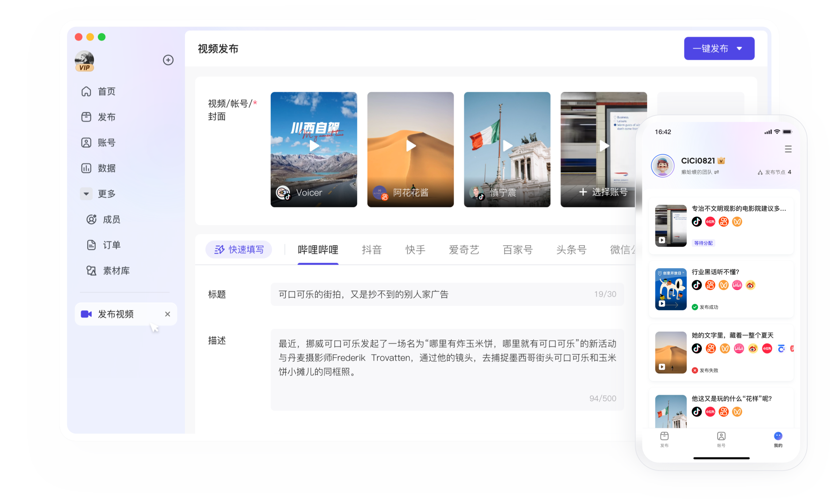Open the 数据 data statistics icon

86,168
